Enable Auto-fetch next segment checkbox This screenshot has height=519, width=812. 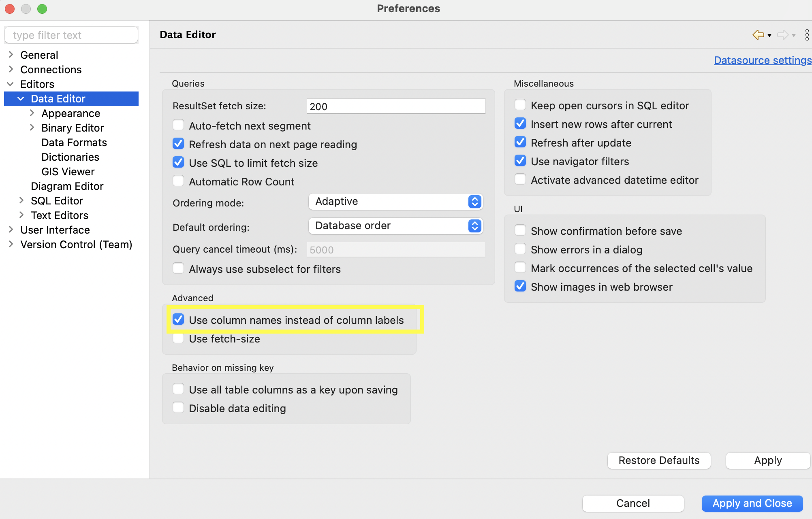pos(178,125)
